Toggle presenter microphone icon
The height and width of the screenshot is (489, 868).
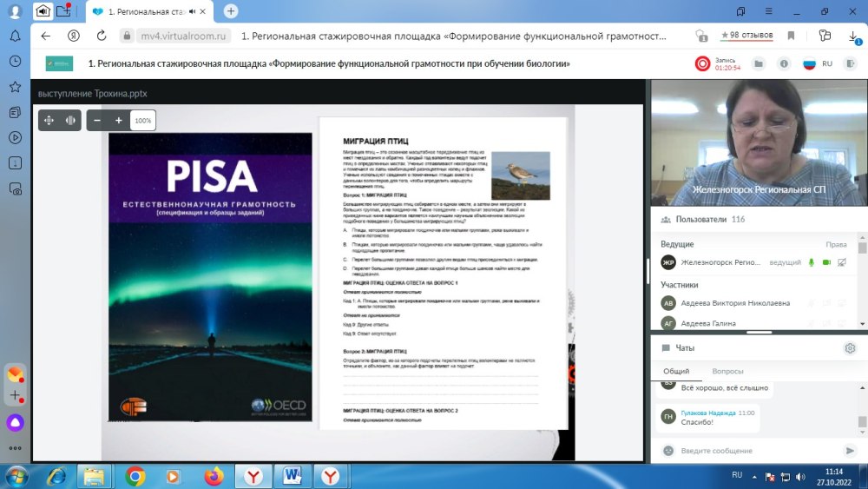click(812, 262)
